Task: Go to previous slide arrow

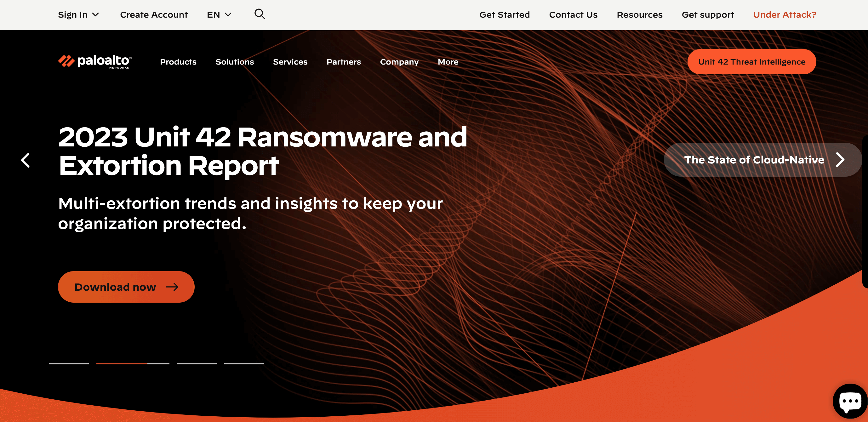Action: click(x=26, y=160)
